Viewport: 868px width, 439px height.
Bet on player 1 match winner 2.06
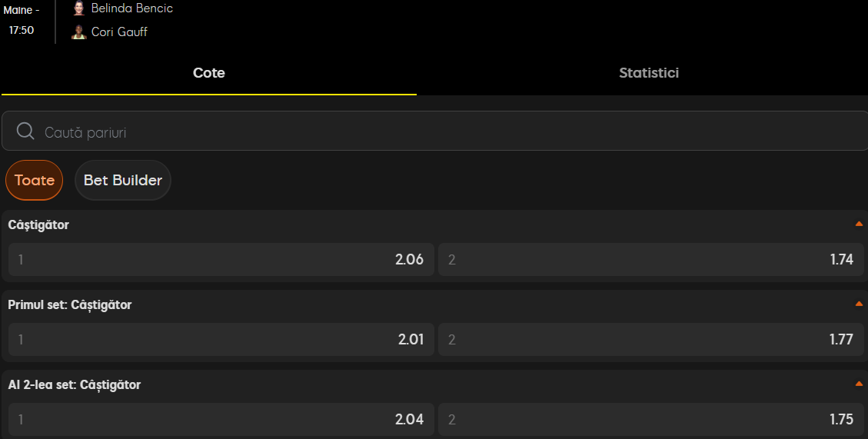[x=221, y=260]
